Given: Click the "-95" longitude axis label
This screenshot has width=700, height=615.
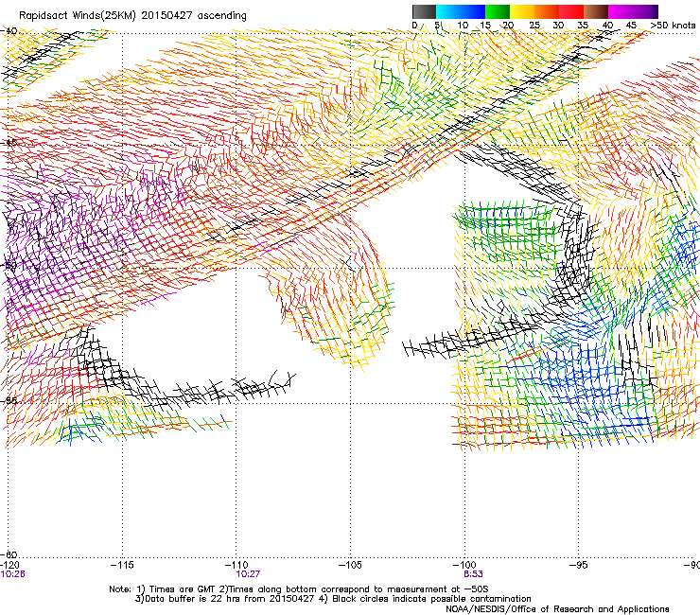Looking at the screenshot, I should (579, 565).
